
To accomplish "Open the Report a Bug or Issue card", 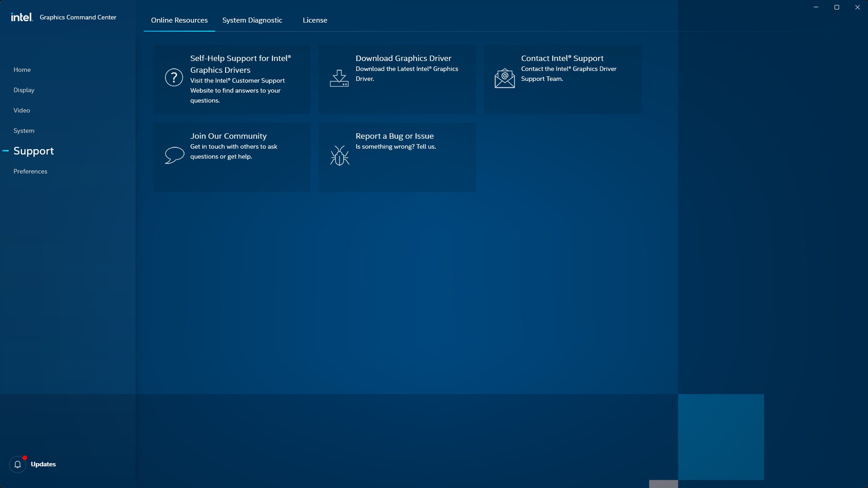I will coord(397,157).
